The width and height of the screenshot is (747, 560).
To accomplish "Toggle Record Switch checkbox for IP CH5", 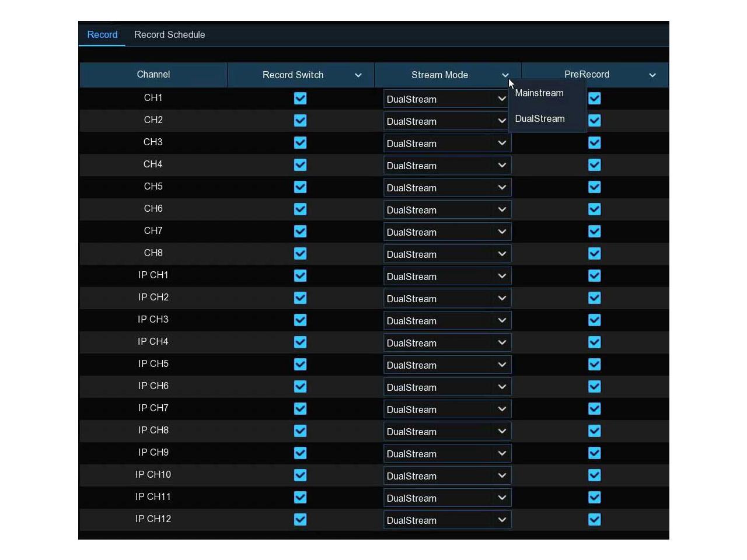I will (300, 365).
